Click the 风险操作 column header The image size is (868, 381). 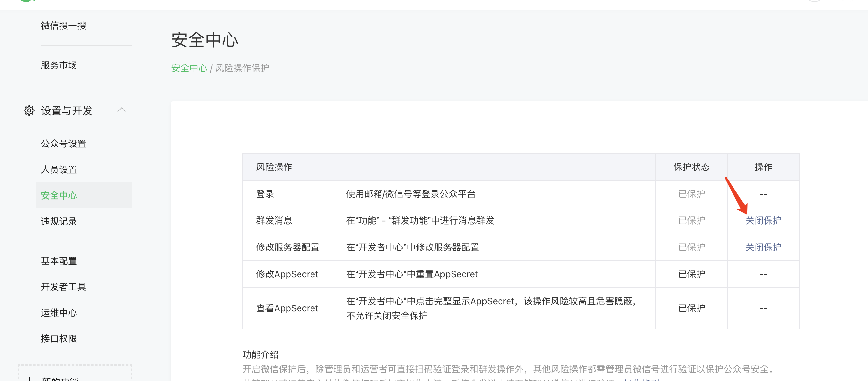[274, 167]
